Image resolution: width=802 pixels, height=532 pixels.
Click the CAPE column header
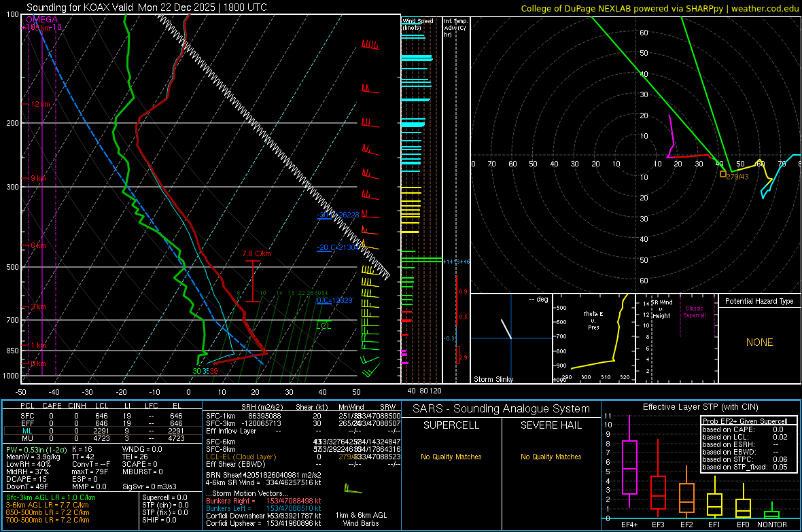[x=52, y=406]
